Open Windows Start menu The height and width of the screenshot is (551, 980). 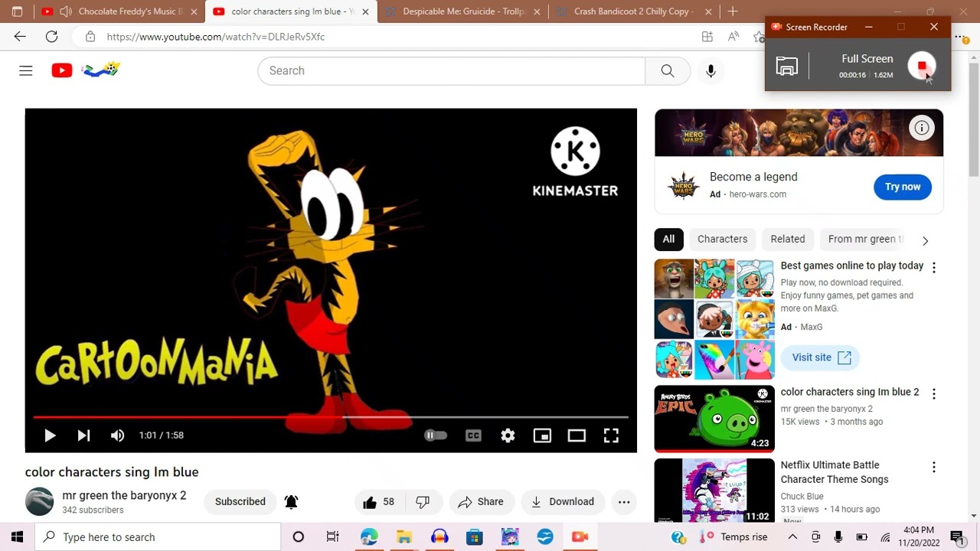pos(17,537)
